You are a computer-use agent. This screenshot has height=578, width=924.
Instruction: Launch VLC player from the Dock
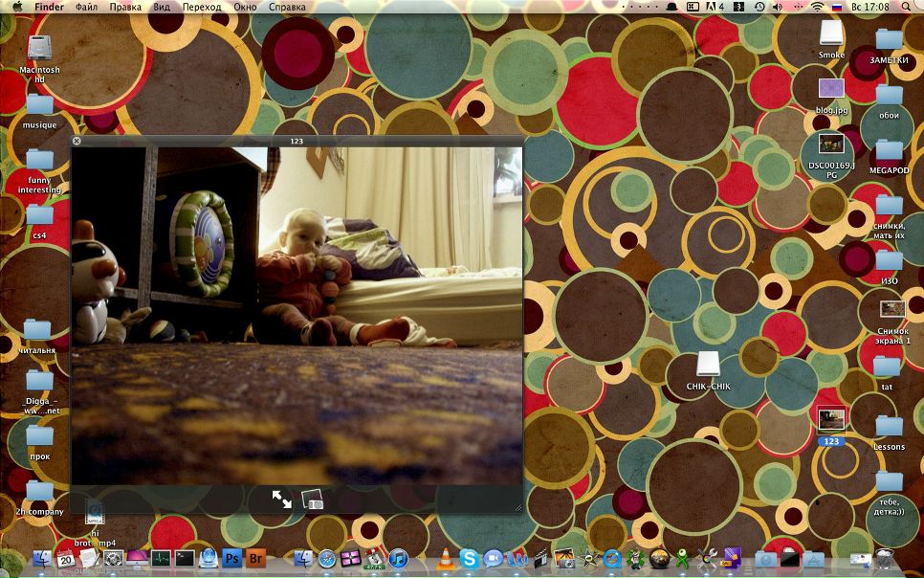pos(446,559)
